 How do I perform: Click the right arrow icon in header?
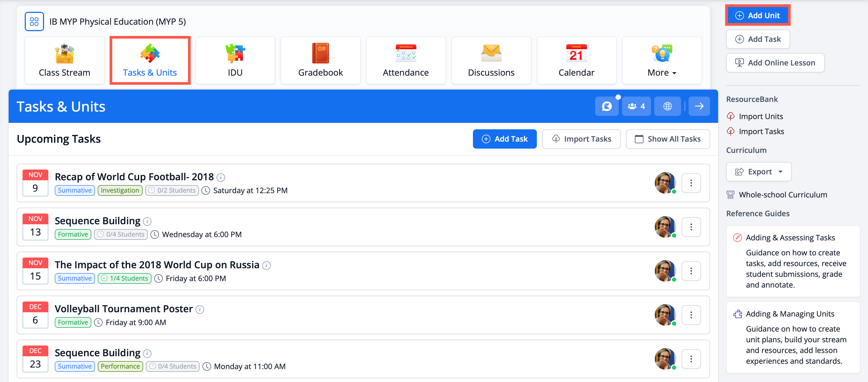point(699,106)
